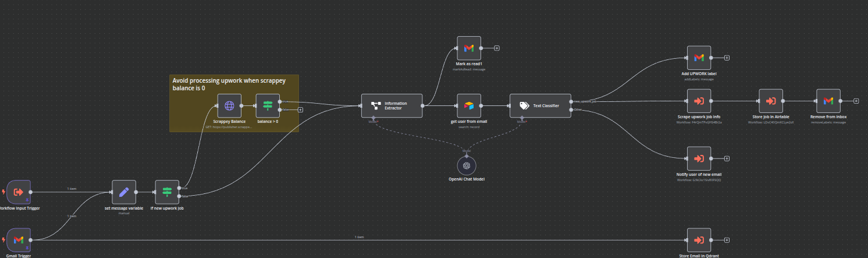Add a node after Remove from inbox
868x258 pixels.
[x=856, y=101]
